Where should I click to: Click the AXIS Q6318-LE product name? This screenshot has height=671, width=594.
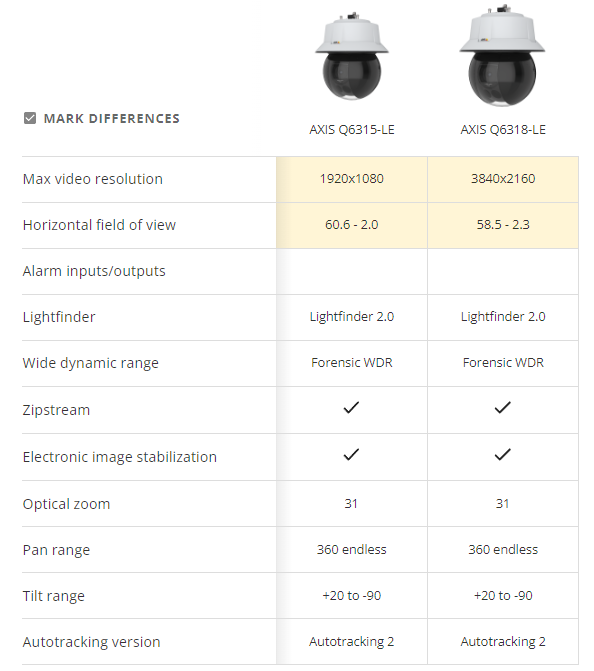coord(503,130)
